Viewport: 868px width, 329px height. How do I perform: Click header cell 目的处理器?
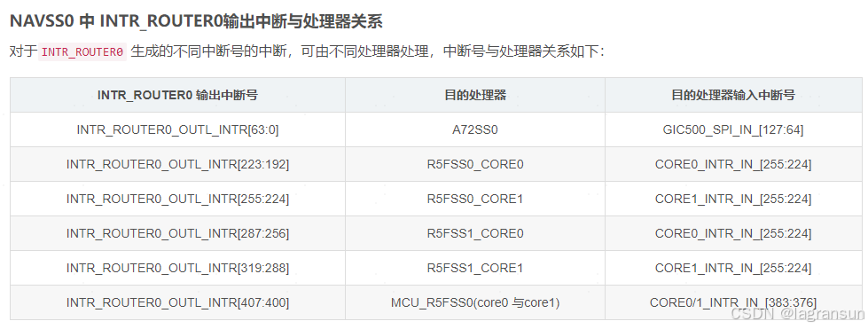(475, 95)
